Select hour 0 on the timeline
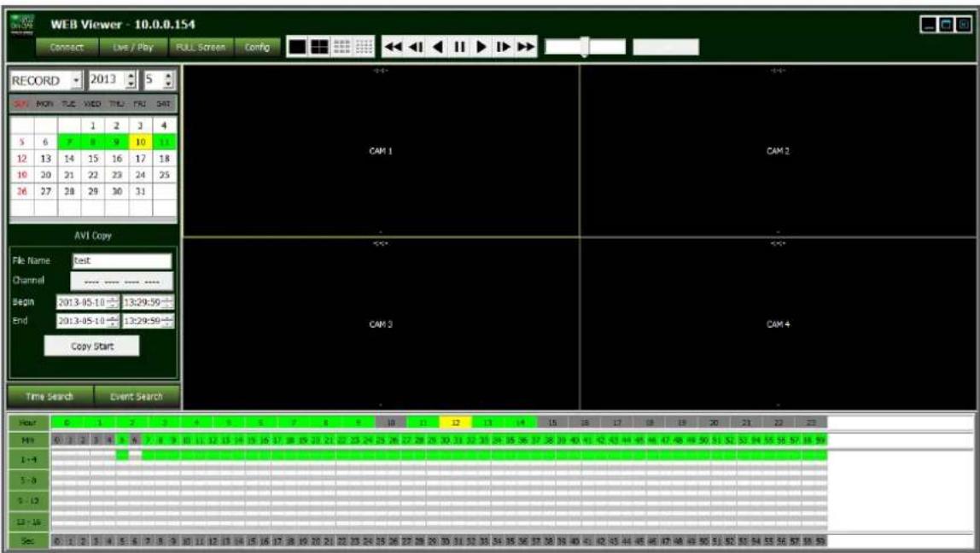Viewport: 980px width, 553px height. (67, 423)
